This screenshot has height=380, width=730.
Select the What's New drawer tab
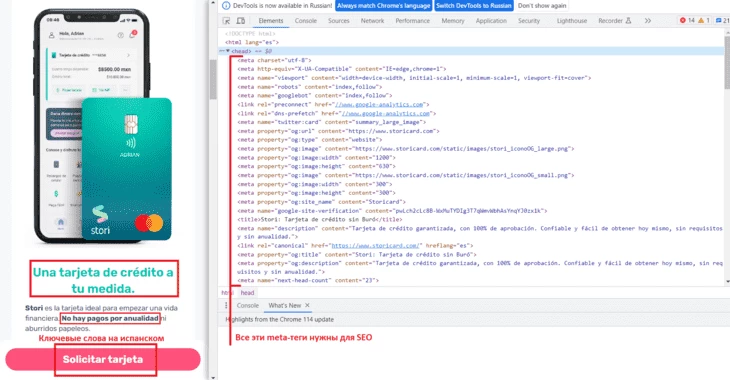point(284,305)
